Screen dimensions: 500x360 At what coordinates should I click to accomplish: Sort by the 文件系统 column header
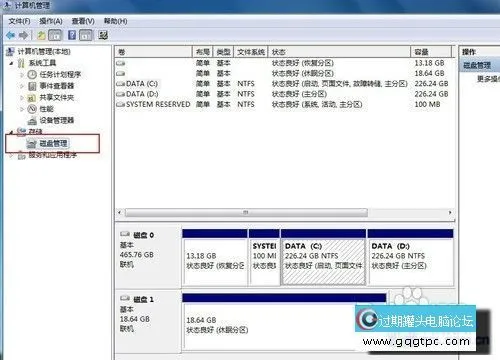(x=251, y=52)
